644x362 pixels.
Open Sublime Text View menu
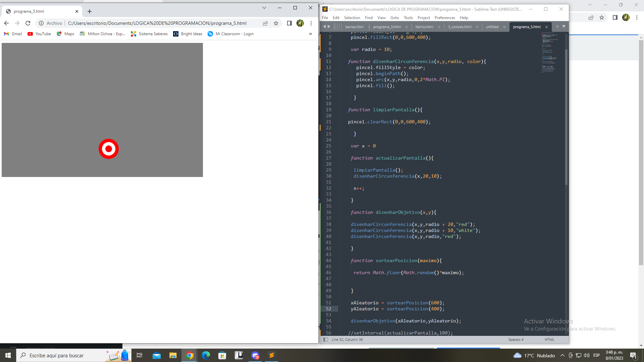point(381,18)
